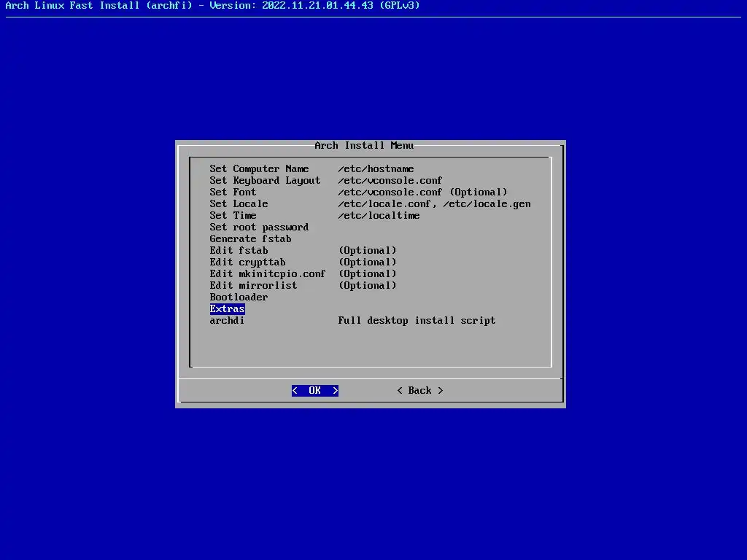Choose Set Keyboard Layout option
The image size is (747, 560).
[x=265, y=181]
